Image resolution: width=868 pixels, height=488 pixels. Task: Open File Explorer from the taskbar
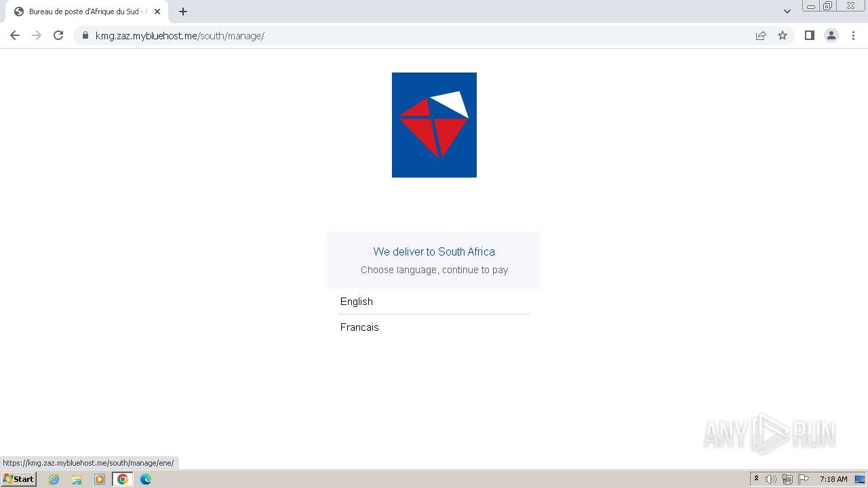coord(77,479)
